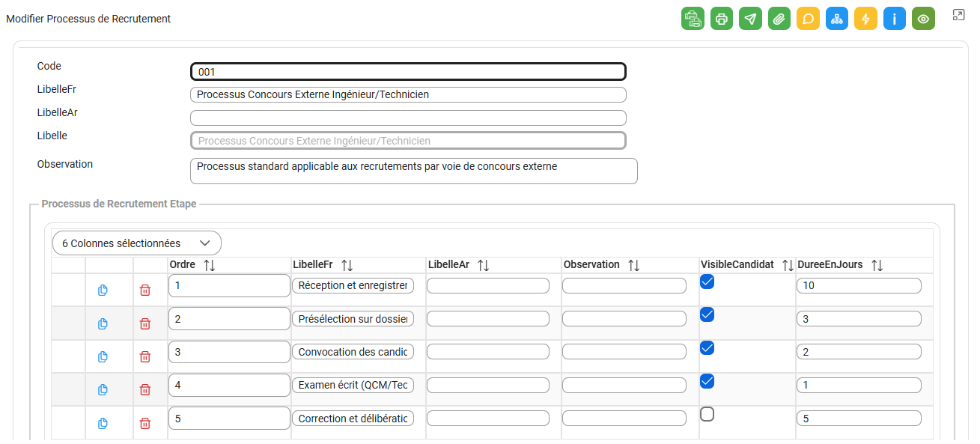Image resolution: width=980 pixels, height=444 pixels.
Task: Uncheck VisibleCandidat for Ordre 1 row
Action: (707, 282)
